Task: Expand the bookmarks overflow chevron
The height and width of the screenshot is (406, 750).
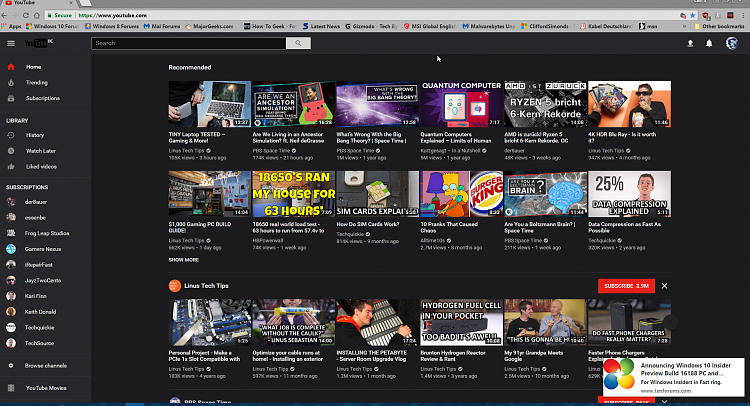Action: (684, 26)
